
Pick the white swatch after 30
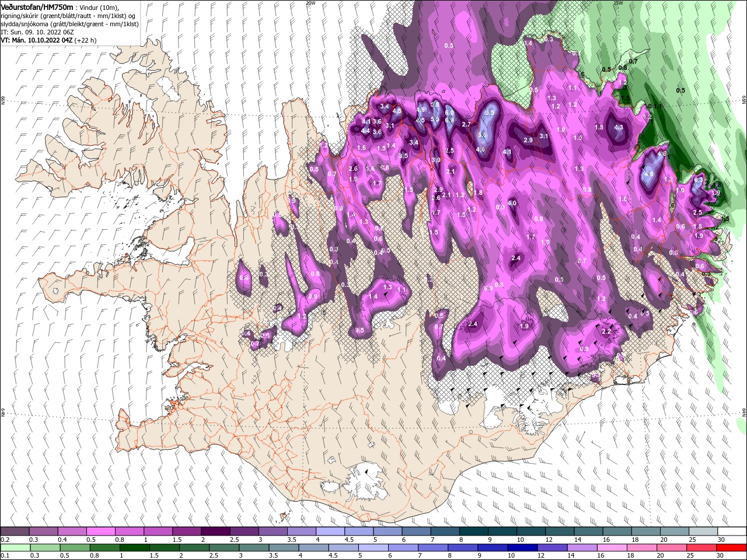pos(732,531)
